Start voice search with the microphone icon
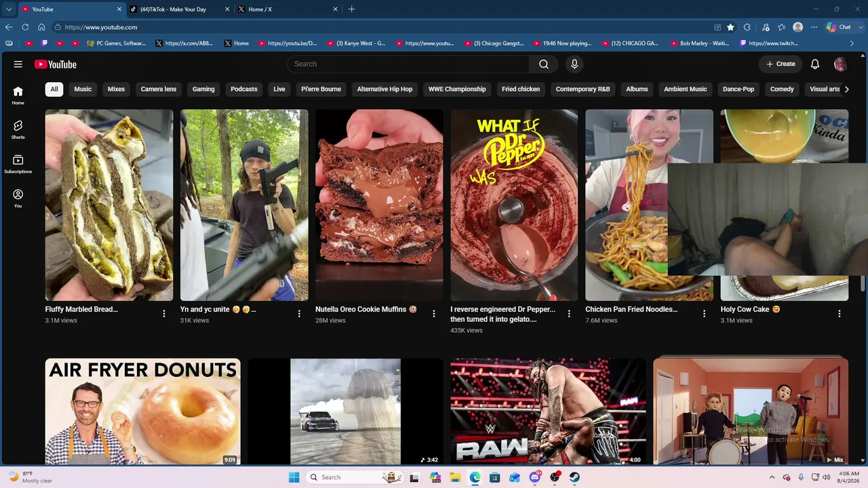This screenshot has width=868, height=488. 574,64
